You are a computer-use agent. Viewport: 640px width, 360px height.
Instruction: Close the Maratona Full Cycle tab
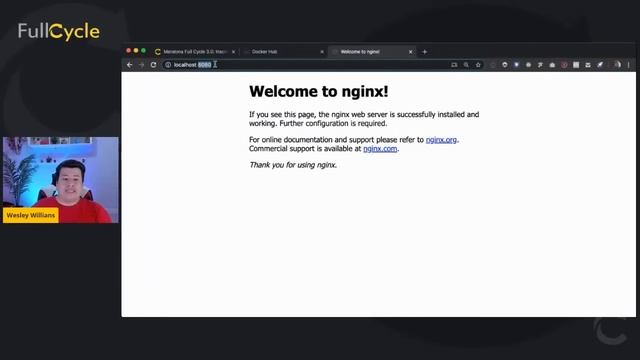[233, 52]
